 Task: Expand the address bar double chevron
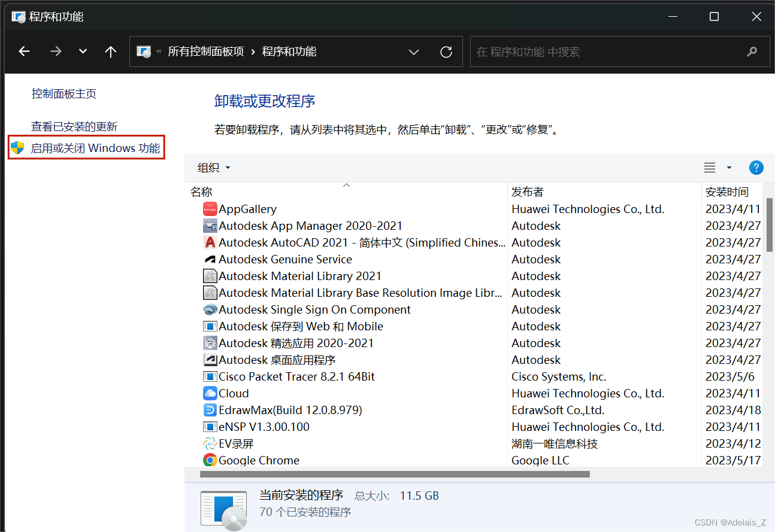click(x=159, y=51)
